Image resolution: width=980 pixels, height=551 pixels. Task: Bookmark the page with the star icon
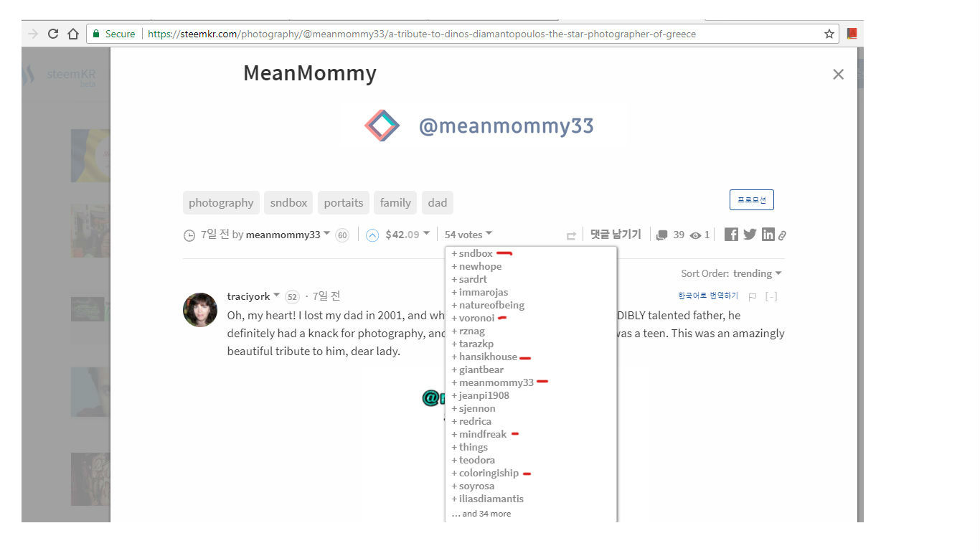point(829,33)
